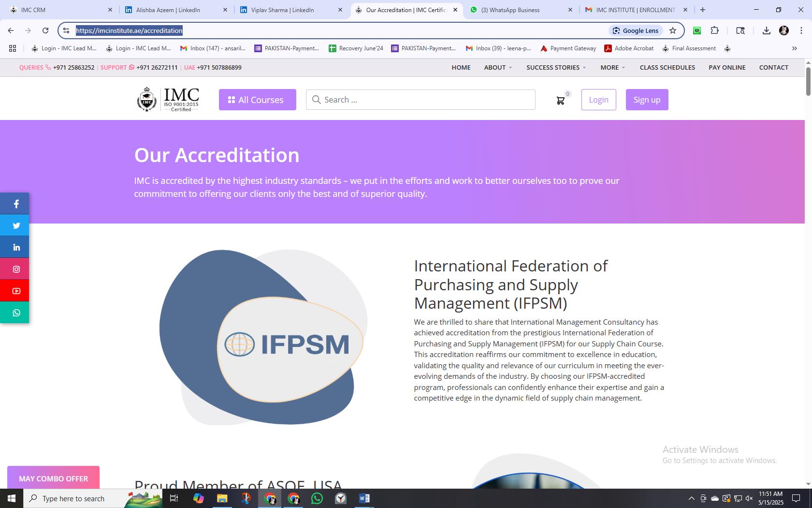Open the bookmarks apps grid icon
The image size is (812, 508).
tap(13, 48)
